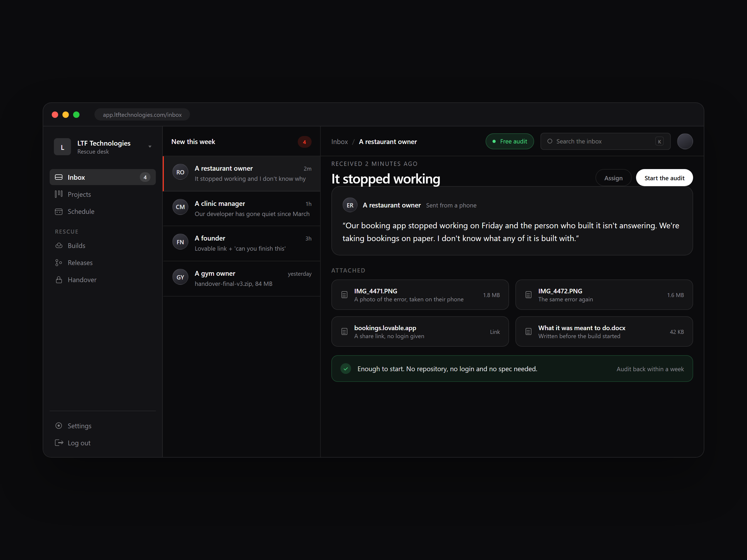Click the RO avatar in message list
The image size is (747, 560).
coord(180,172)
